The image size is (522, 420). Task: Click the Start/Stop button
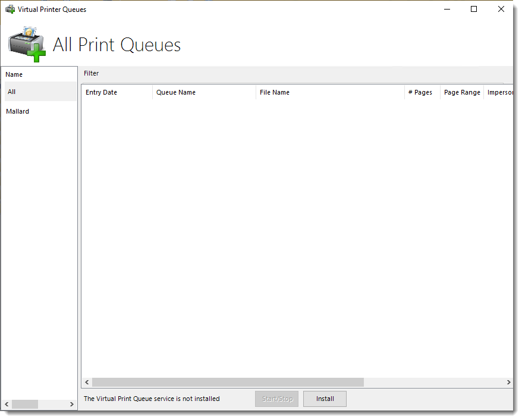click(276, 399)
